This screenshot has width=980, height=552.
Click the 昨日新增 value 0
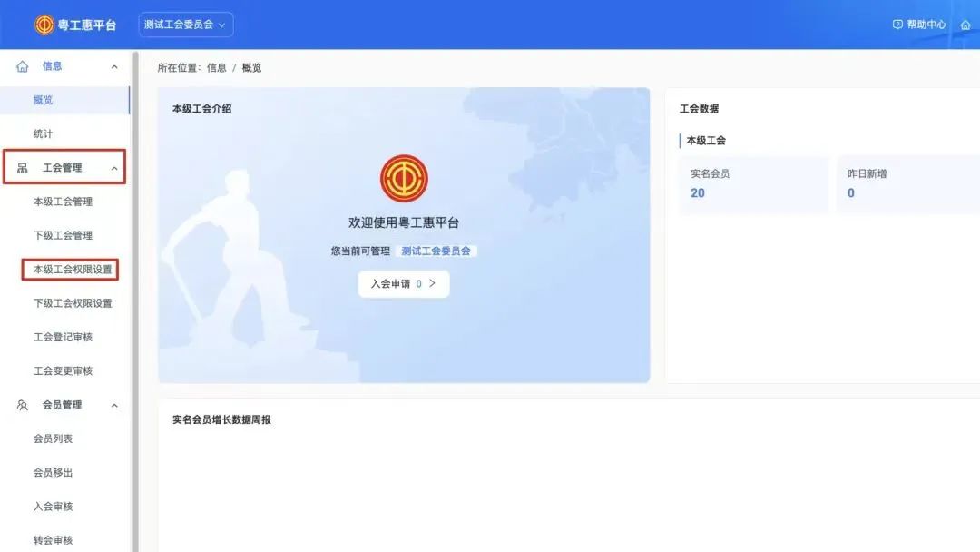(850, 193)
